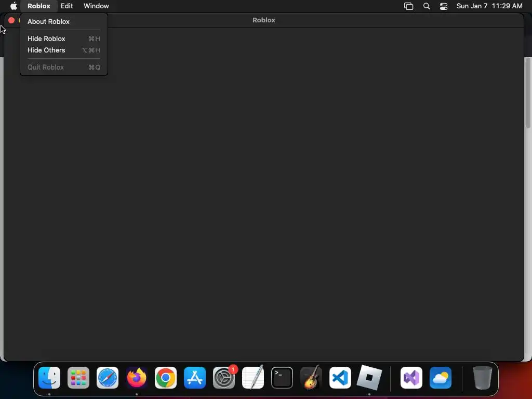Open Terminal from the Dock

[282, 378]
